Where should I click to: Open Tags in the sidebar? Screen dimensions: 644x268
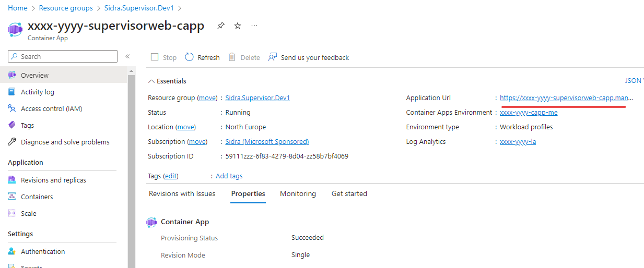click(x=27, y=125)
